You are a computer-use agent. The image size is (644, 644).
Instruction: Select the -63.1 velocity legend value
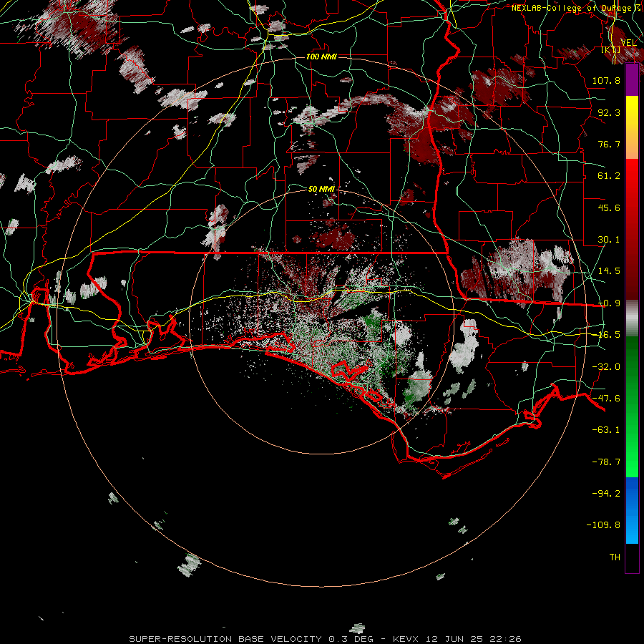coord(606,430)
